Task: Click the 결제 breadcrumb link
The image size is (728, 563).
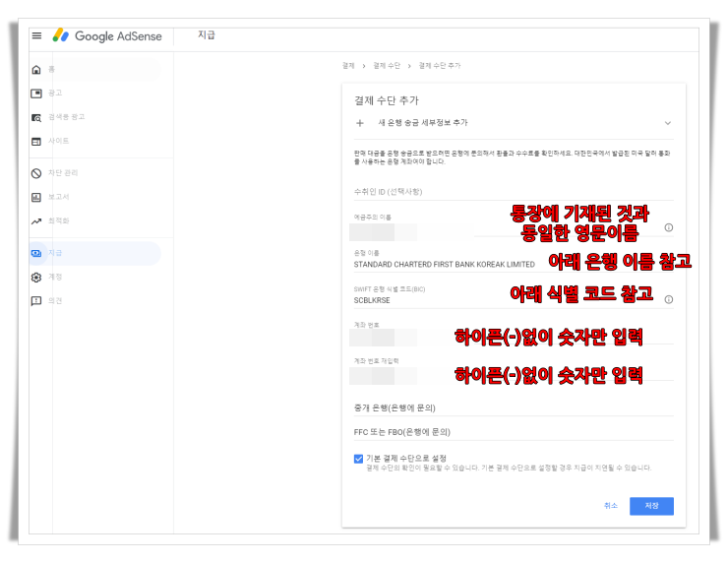Action: [x=348, y=66]
